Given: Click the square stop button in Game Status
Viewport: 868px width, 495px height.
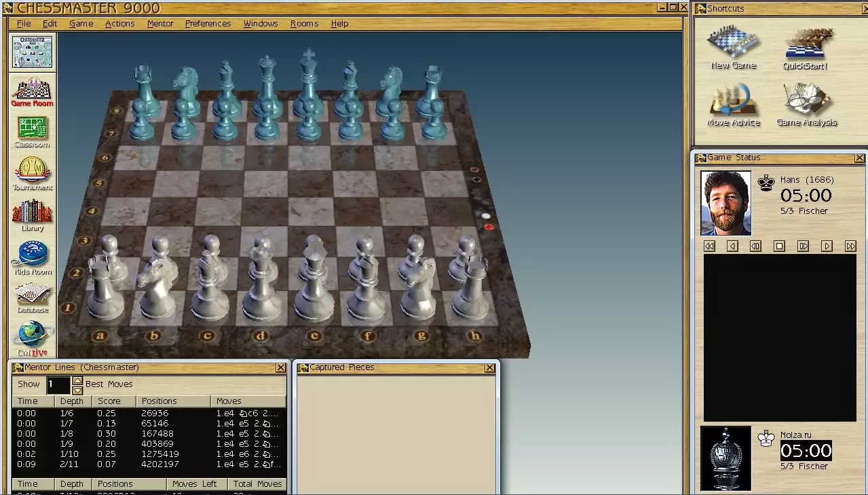Looking at the screenshot, I should 779,246.
